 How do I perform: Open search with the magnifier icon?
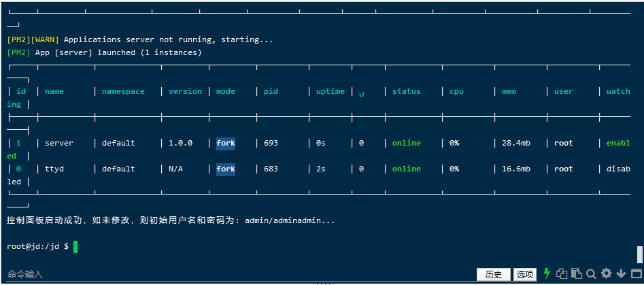point(592,273)
